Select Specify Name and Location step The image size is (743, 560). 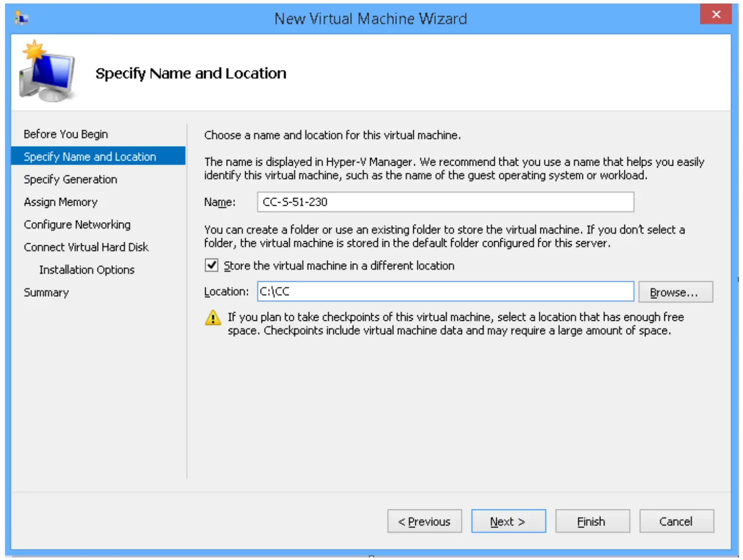pos(98,156)
